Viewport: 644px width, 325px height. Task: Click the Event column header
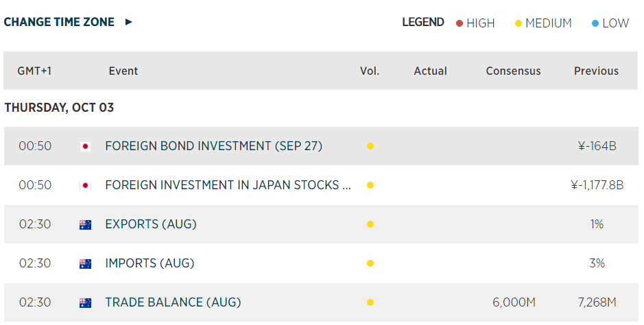123,71
